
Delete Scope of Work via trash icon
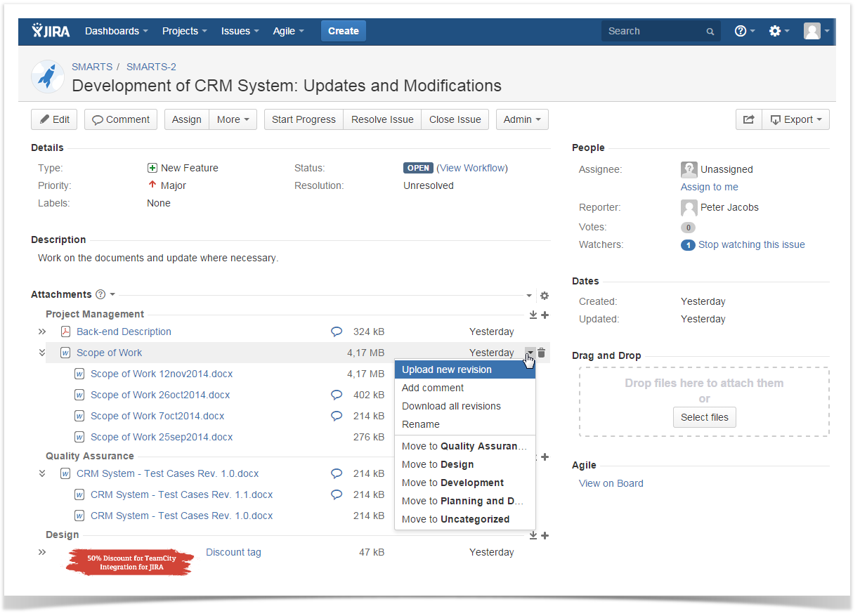[x=542, y=353]
